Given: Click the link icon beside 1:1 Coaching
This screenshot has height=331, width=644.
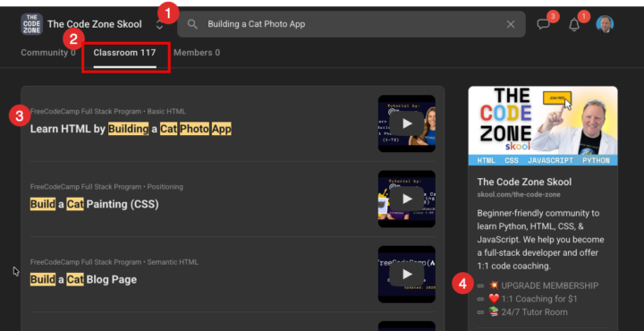Looking at the screenshot, I should (480, 299).
